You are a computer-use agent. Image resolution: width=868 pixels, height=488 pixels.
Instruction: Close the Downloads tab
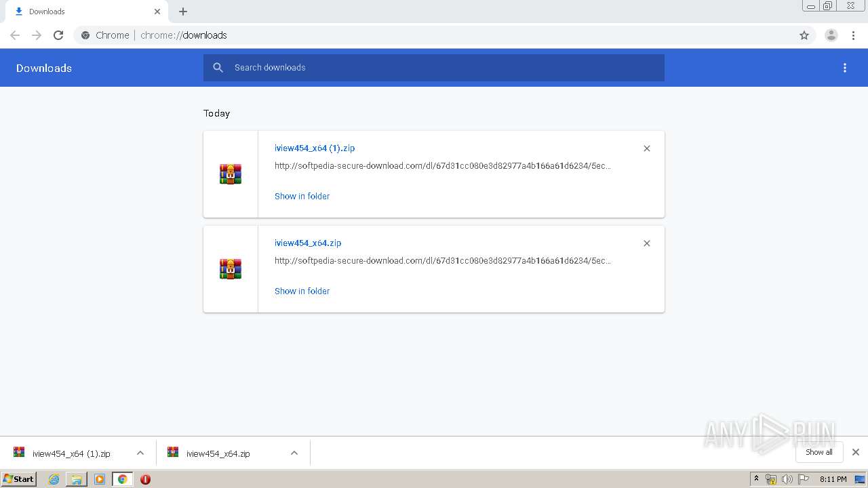157,12
